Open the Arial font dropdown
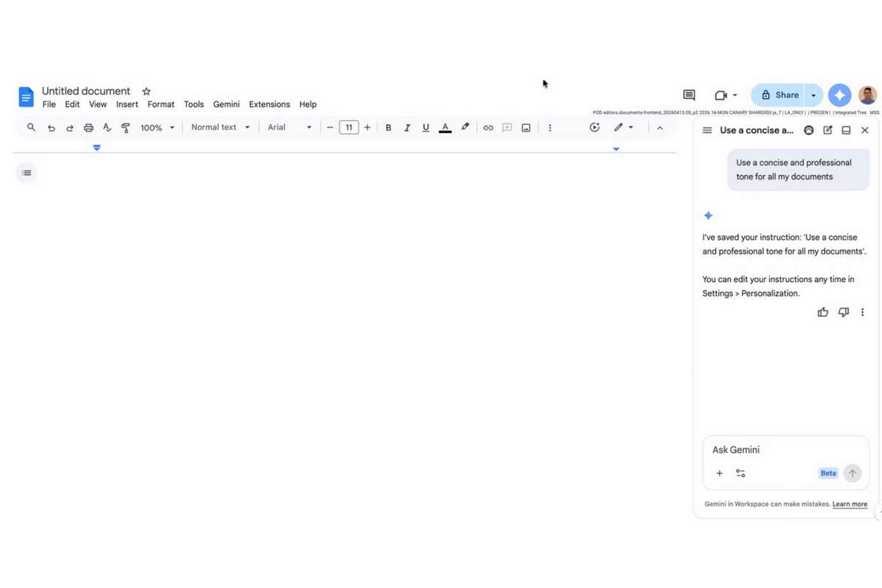This screenshot has height=588, width=882. click(x=290, y=127)
